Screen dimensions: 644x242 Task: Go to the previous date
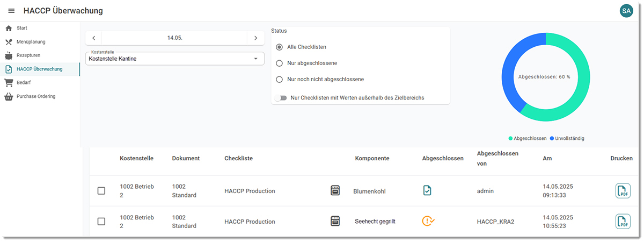click(x=93, y=38)
